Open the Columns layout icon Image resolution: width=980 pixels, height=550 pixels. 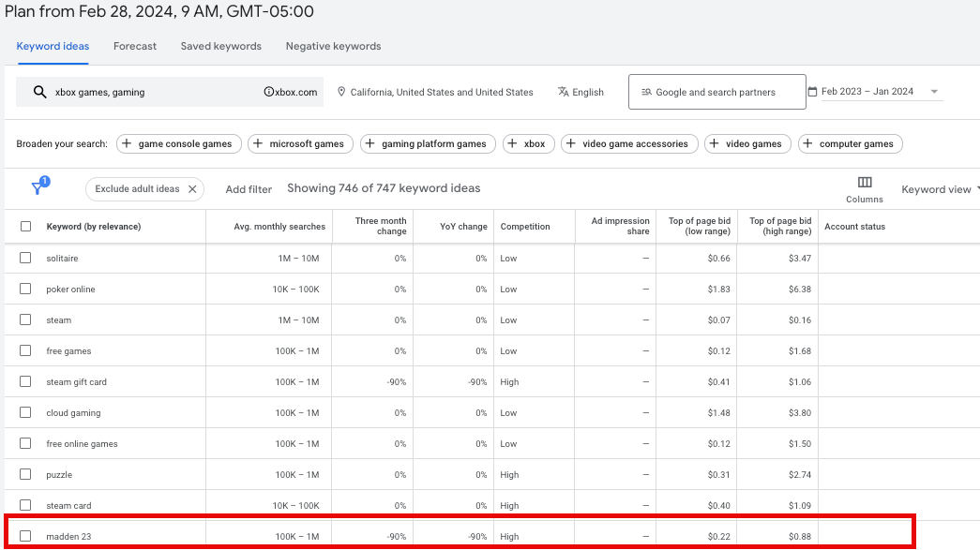click(864, 183)
